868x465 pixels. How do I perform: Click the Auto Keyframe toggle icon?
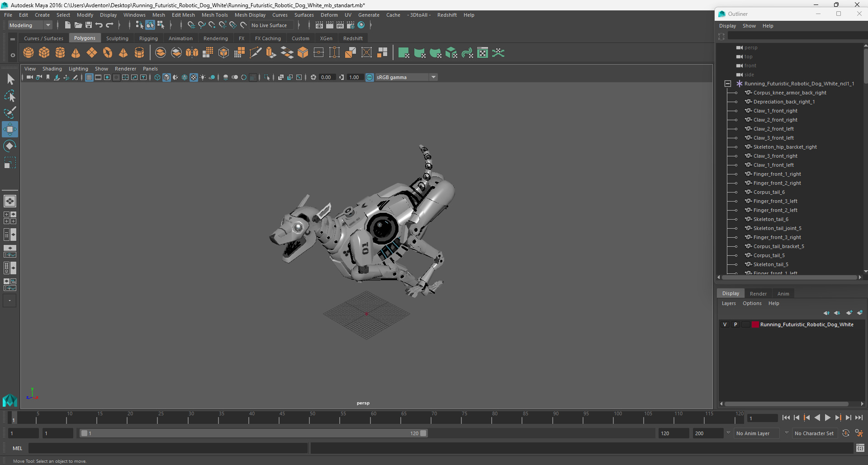846,433
